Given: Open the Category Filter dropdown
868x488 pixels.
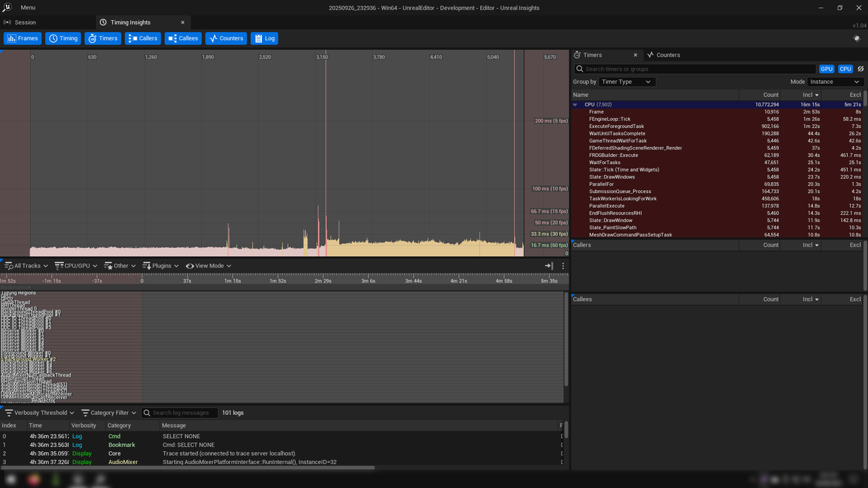Looking at the screenshot, I should tap(109, 413).
